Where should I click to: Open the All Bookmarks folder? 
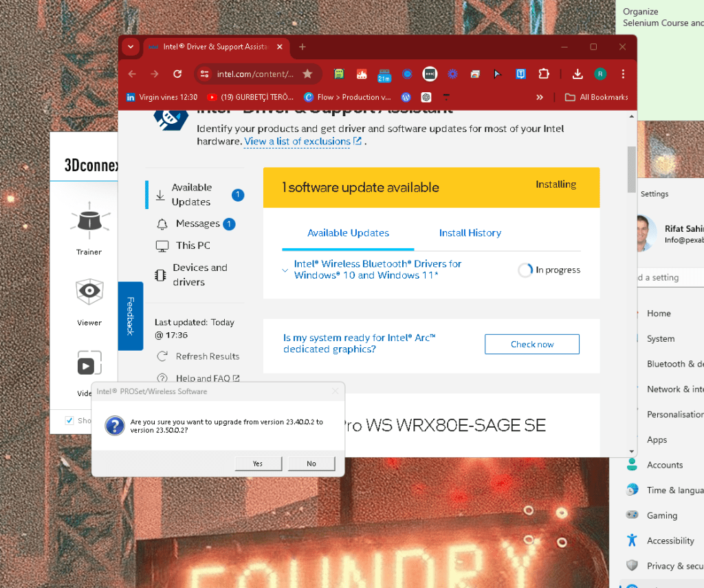pos(597,97)
